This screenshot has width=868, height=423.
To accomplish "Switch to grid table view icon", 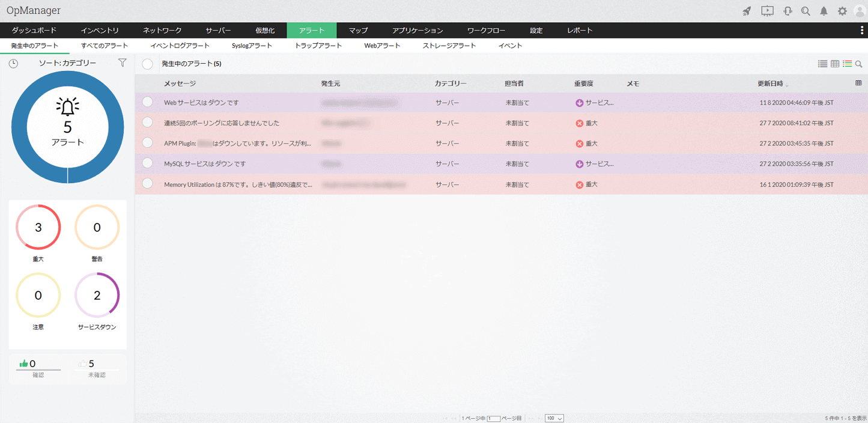I will (x=835, y=64).
